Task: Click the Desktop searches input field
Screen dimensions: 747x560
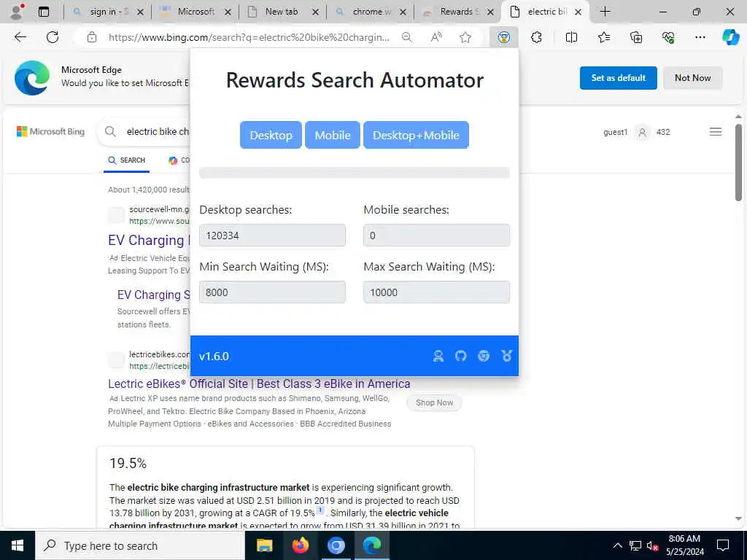Action: (272, 236)
